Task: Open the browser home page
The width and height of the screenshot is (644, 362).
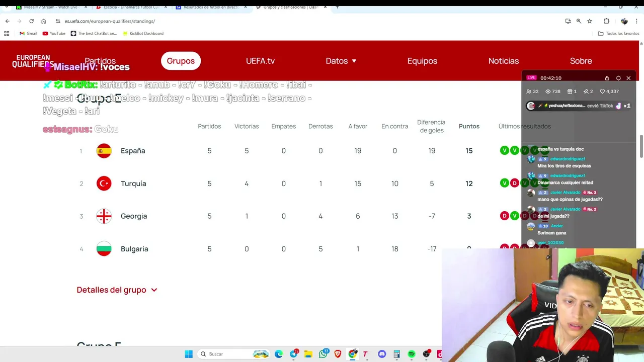Action: (x=43, y=21)
